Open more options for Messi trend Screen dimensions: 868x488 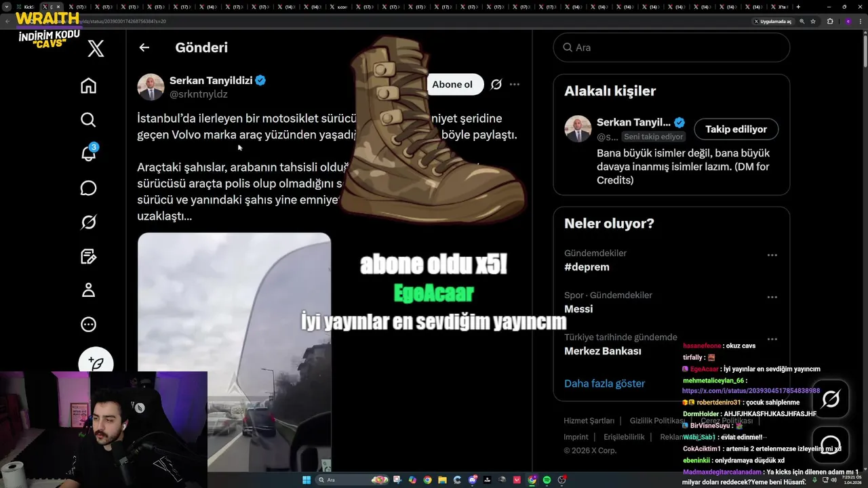tap(772, 298)
